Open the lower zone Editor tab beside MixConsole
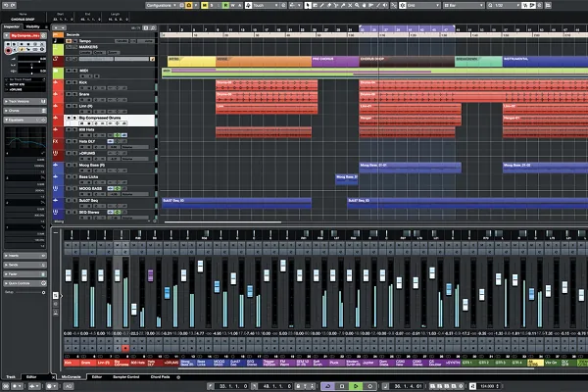This screenshot has height=392, width=588. (97, 377)
